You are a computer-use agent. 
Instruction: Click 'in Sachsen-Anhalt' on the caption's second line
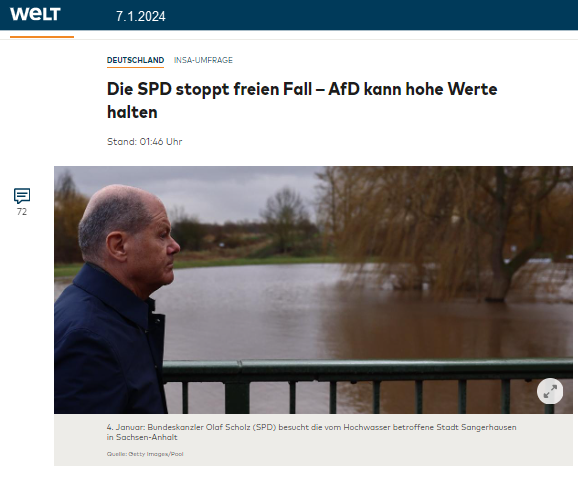pyautogui.click(x=142, y=437)
